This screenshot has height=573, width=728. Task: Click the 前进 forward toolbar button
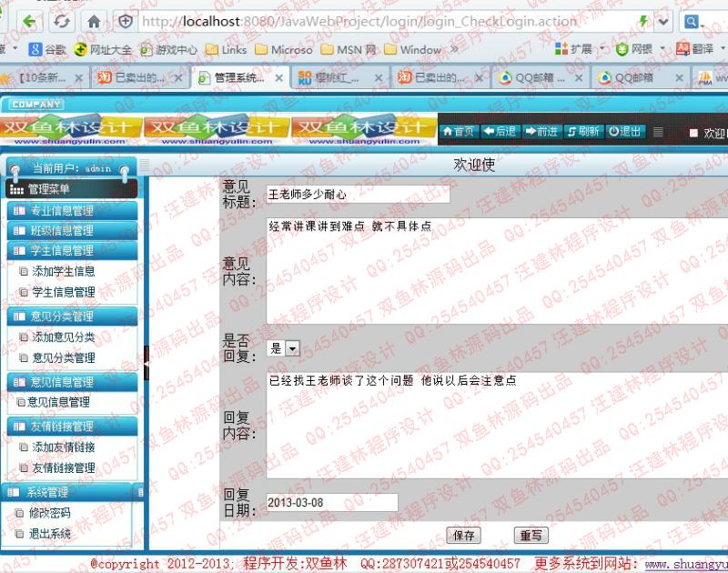[541, 132]
